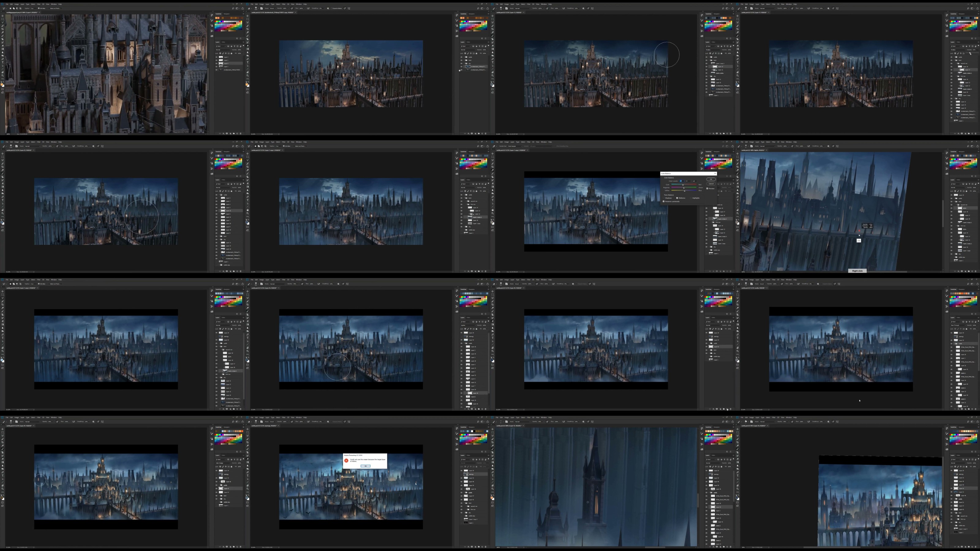The height and width of the screenshot is (551, 980).
Task: Select the Highlights tone balance option
Action: [x=691, y=198]
